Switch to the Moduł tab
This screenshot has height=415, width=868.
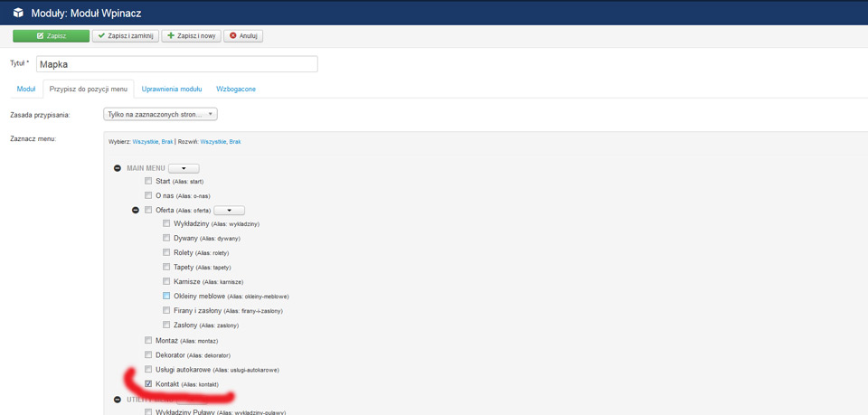[26, 90]
